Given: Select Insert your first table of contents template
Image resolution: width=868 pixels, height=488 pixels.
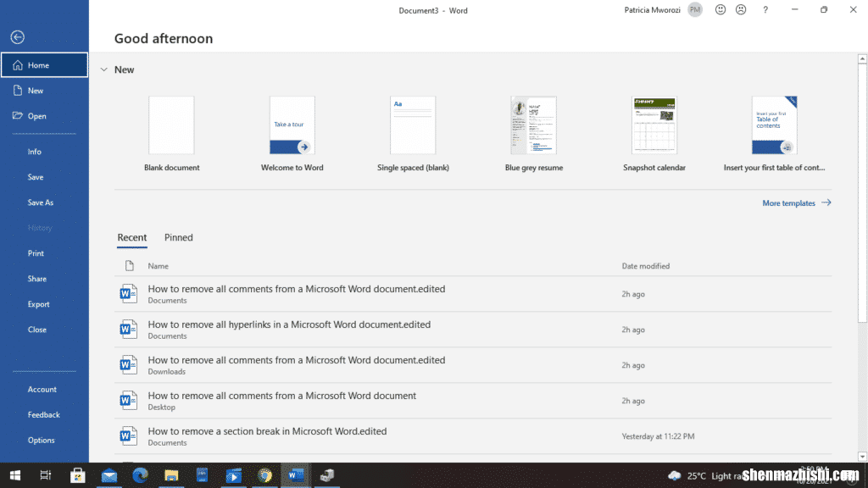Looking at the screenshot, I should [x=775, y=134].
